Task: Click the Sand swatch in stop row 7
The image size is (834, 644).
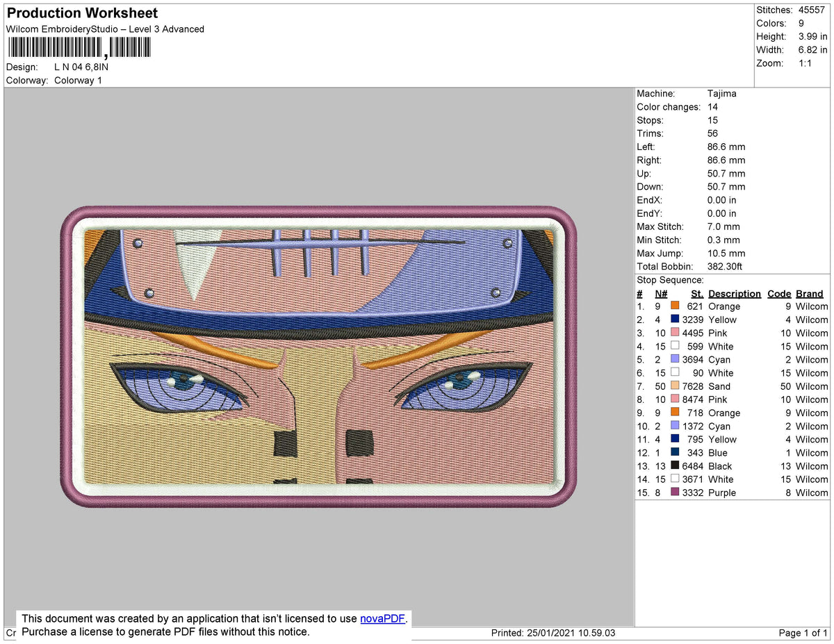Action: click(x=675, y=386)
